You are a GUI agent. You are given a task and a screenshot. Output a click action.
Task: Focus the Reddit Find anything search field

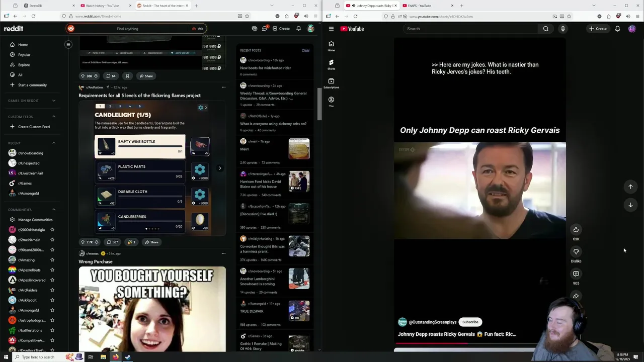point(128,29)
